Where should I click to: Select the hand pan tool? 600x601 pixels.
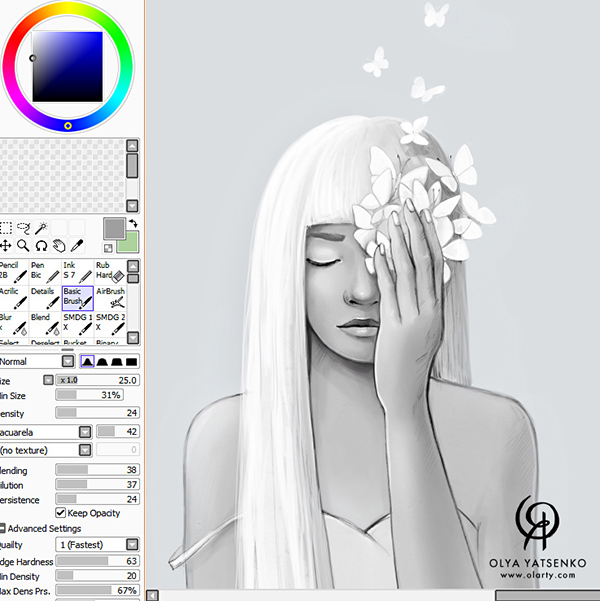[59, 246]
